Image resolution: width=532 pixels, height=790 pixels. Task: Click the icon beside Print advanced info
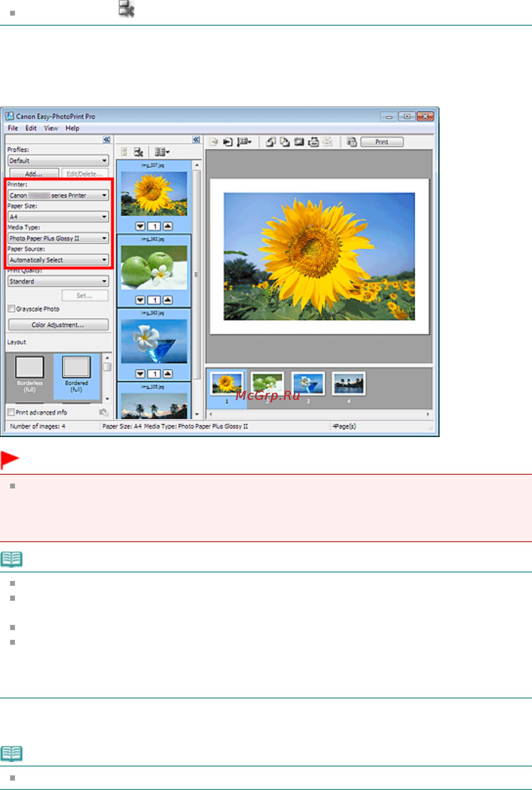click(x=104, y=412)
